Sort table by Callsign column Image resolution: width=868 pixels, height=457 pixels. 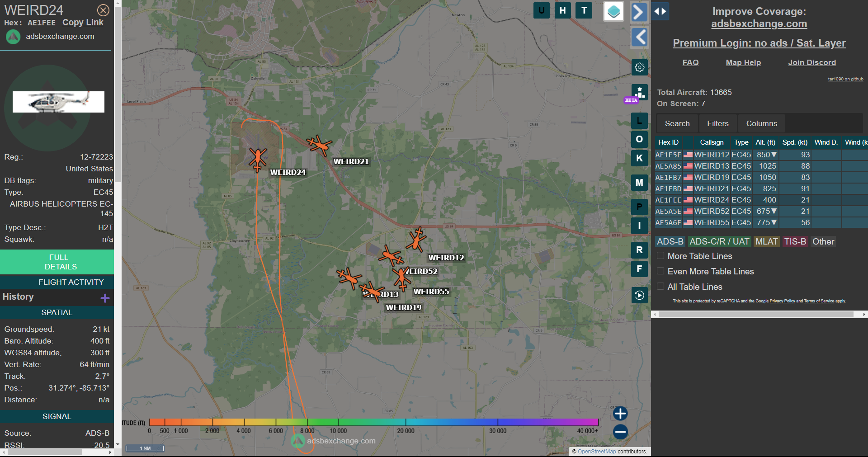pos(712,142)
